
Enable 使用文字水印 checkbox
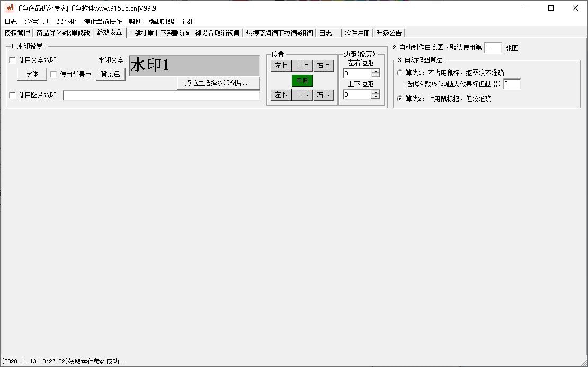tap(13, 60)
